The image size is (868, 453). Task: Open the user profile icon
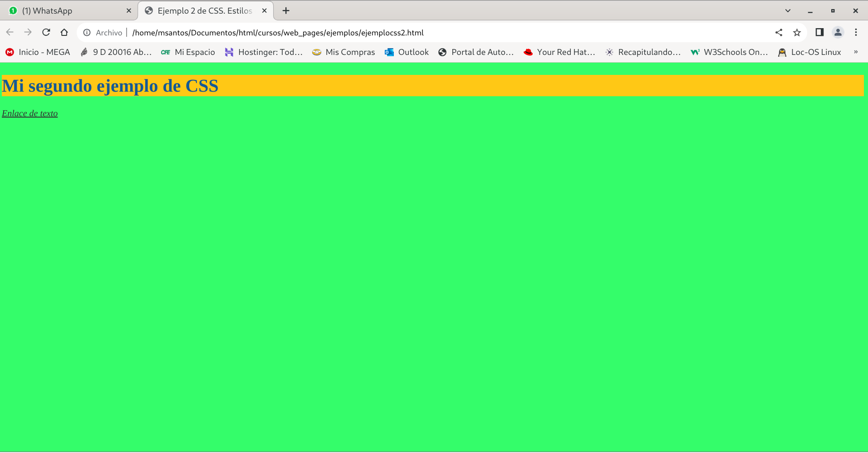click(x=838, y=32)
